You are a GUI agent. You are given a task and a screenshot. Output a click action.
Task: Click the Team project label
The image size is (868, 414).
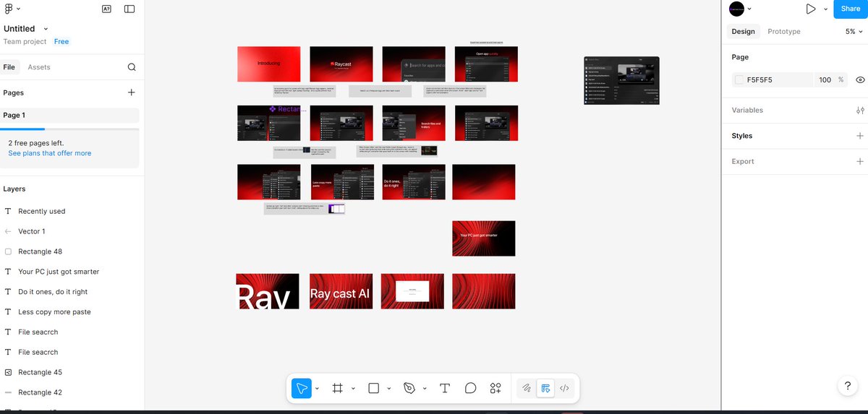(x=25, y=42)
